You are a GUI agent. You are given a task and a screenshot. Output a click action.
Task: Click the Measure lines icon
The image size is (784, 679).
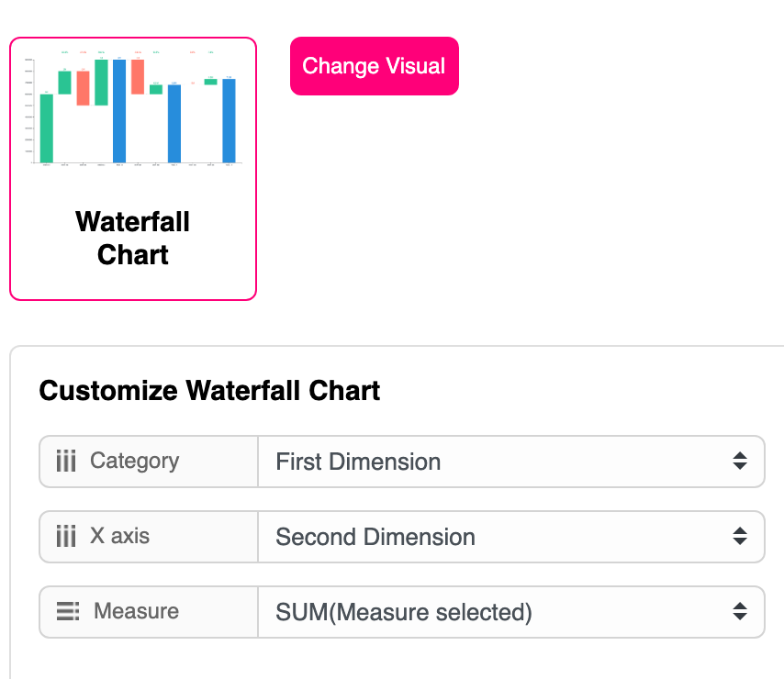coord(68,612)
